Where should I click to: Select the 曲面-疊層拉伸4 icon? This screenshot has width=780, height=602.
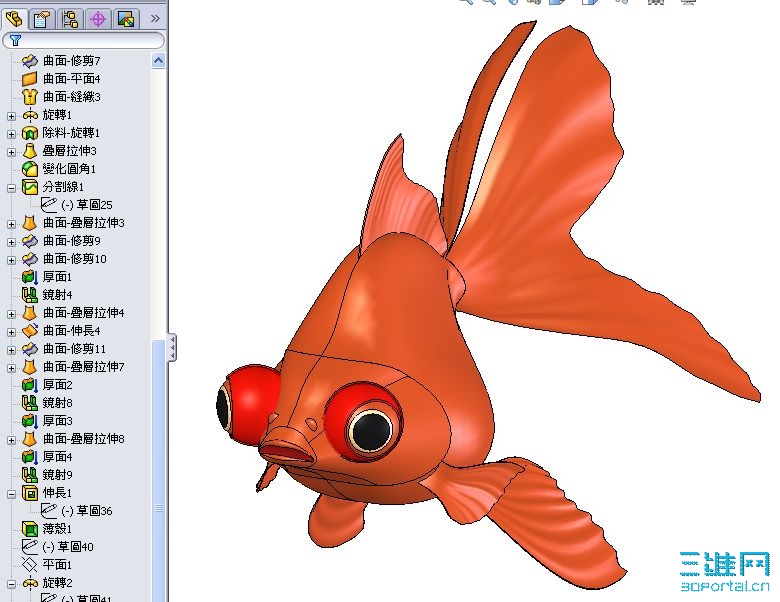[30, 312]
